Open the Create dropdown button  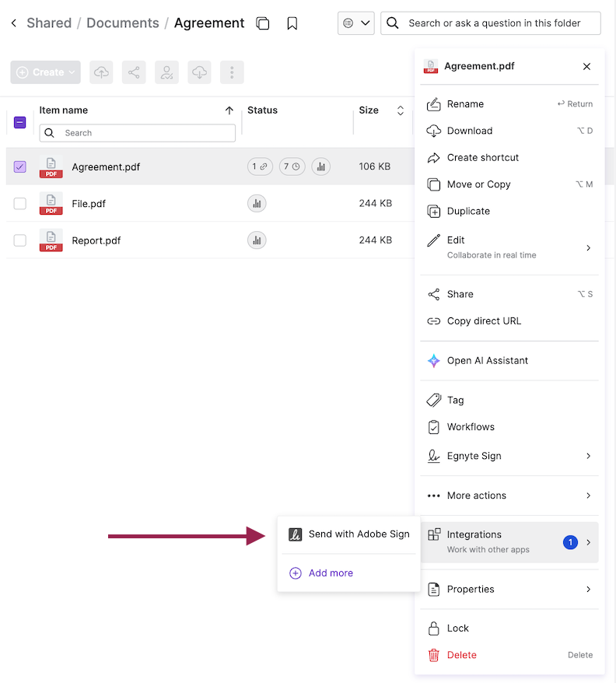point(46,72)
